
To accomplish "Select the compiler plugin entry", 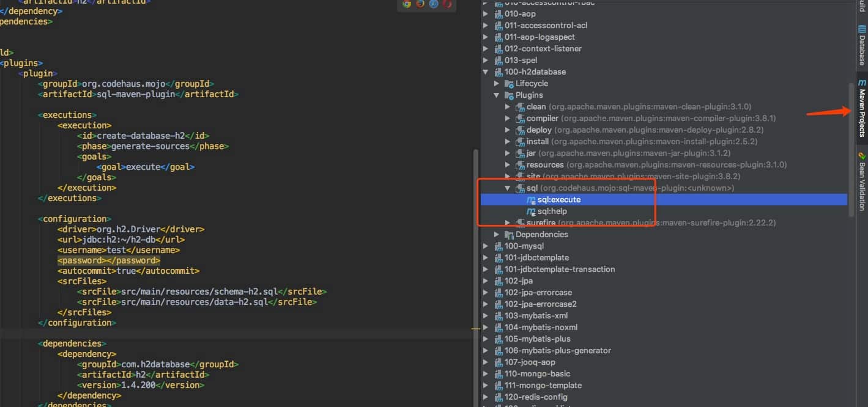I will (542, 119).
